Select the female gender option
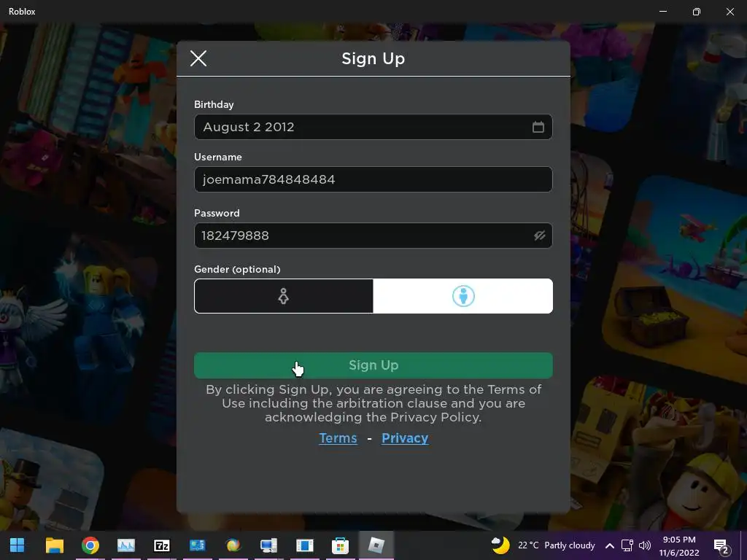The width and height of the screenshot is (747, 560). pyautogui.click(x=284, y=296)
